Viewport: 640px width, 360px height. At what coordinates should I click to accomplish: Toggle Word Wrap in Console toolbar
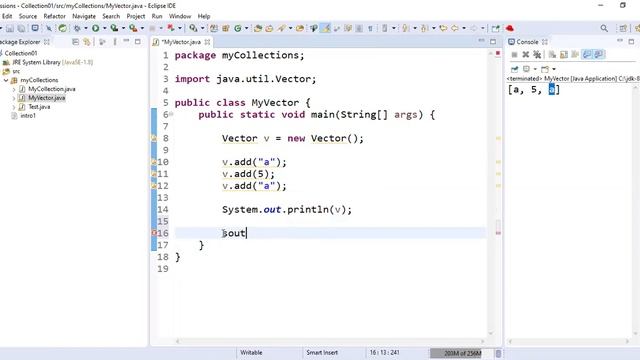[576, 55]
